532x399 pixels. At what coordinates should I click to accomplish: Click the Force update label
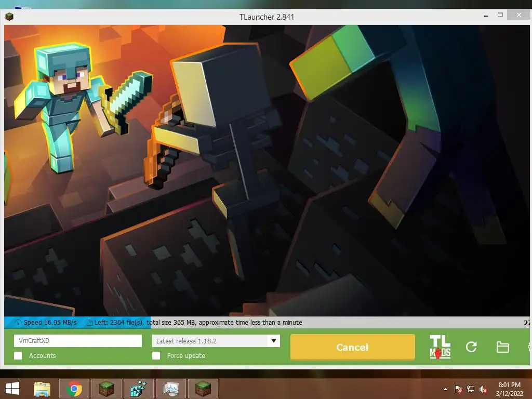click(x=186, y=355)
